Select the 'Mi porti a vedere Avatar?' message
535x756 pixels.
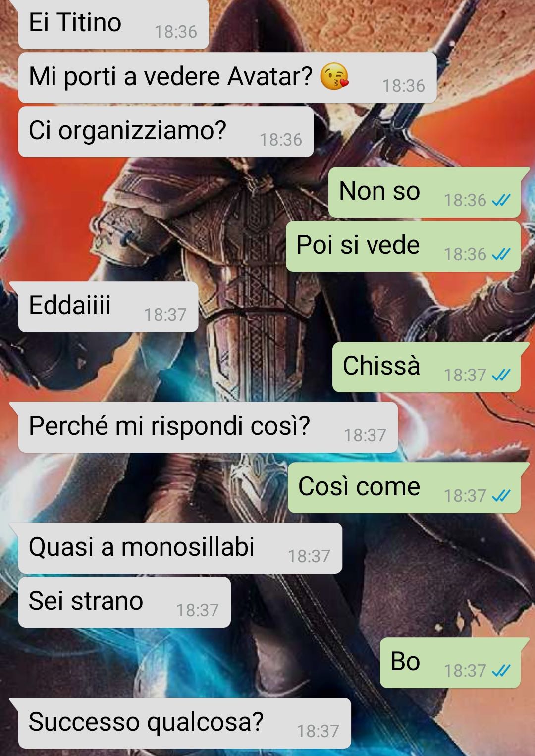pyautogui.click(x=227, y=77)
